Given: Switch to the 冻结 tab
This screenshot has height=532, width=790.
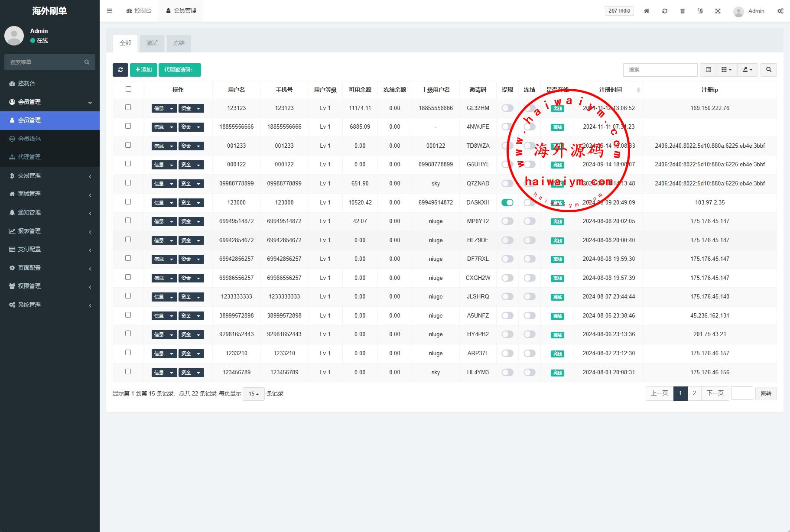Looking at the screenshot, I should [x=179, y=43].
